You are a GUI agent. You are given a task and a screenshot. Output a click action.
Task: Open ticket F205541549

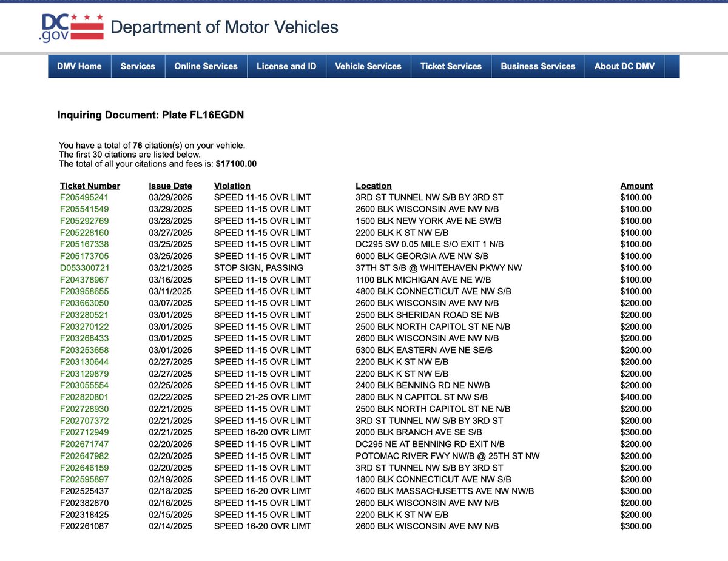click(x=84, y=209)
